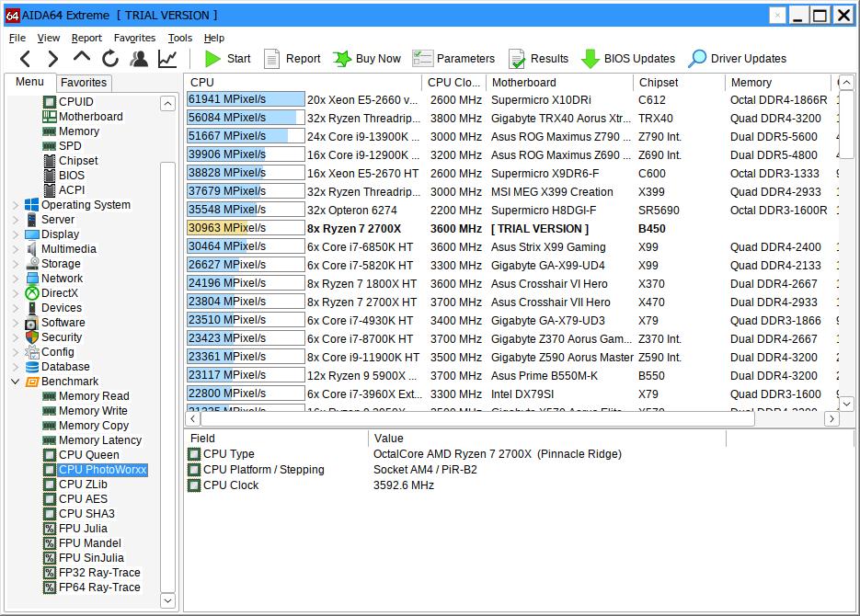This screenshot has width=860, height=616.
Task: Click the Back navigation arrow
Action: 25,59
